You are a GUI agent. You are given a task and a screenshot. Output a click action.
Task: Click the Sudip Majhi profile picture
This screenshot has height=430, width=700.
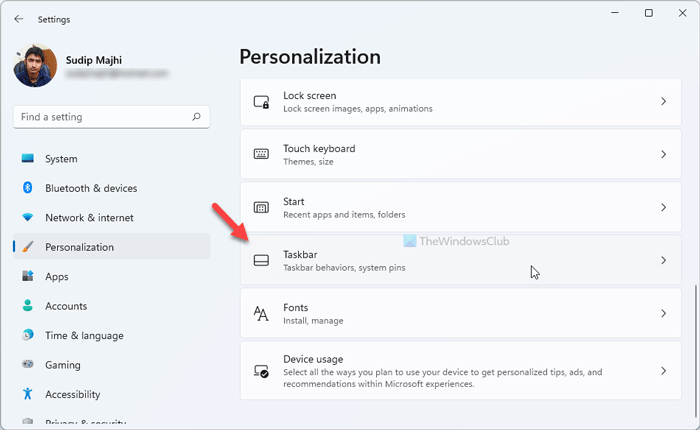36,66
